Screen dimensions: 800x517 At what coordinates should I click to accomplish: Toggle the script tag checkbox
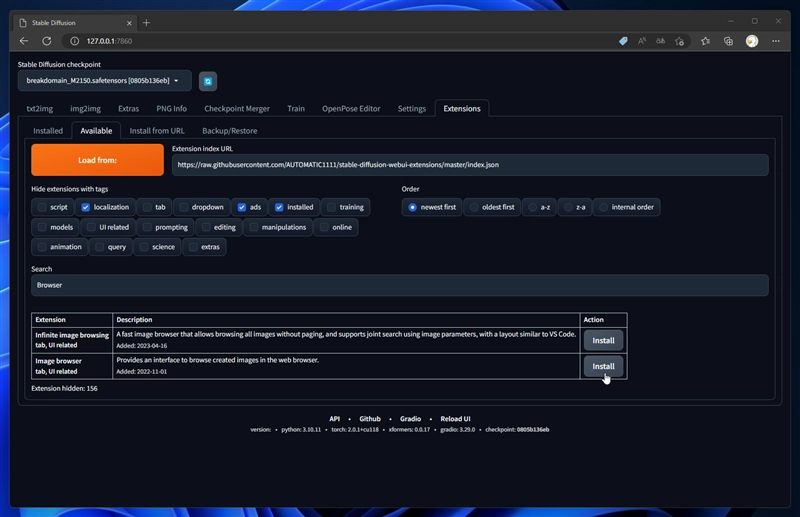[x=42, y=207]
